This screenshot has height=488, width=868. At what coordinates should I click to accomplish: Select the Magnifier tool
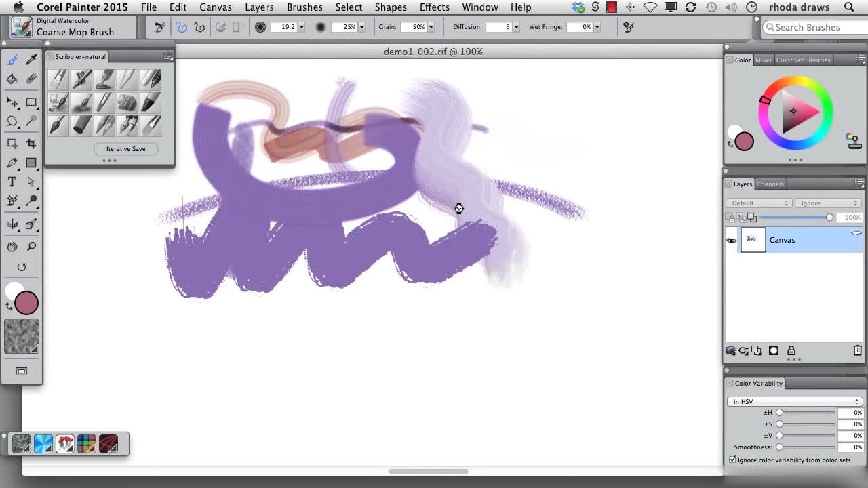coord(31,247)
